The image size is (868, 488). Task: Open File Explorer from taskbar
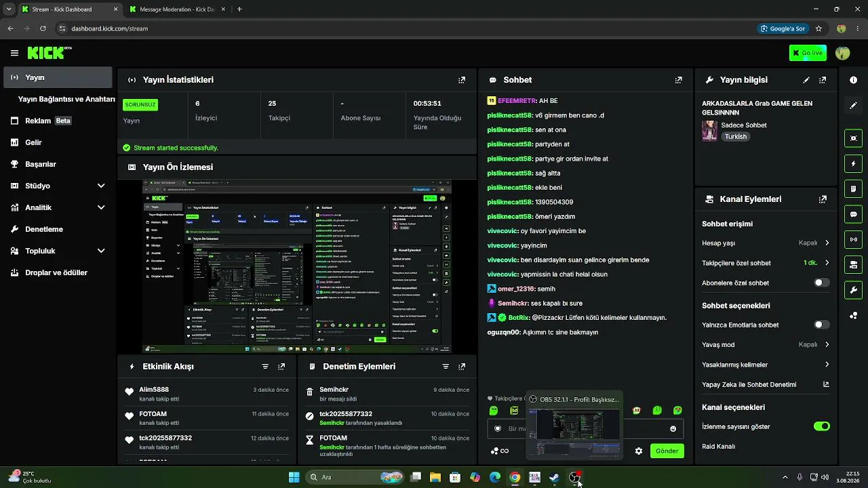coord(435,477)
